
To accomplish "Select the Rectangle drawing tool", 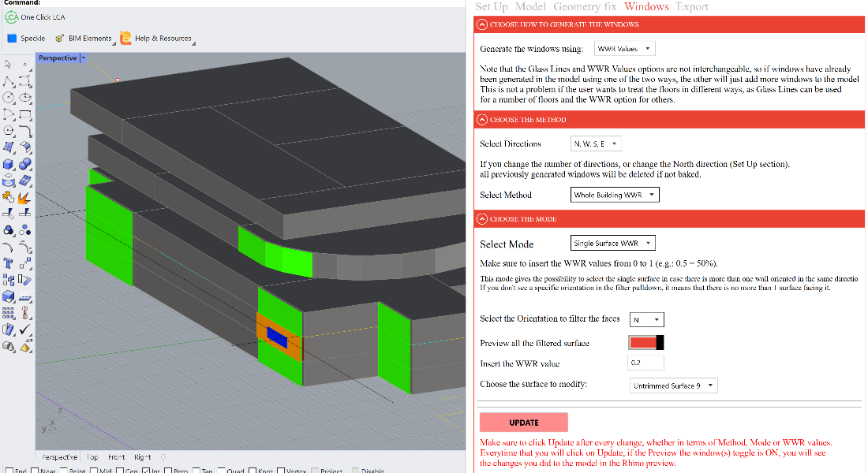I will click(25, 114).
